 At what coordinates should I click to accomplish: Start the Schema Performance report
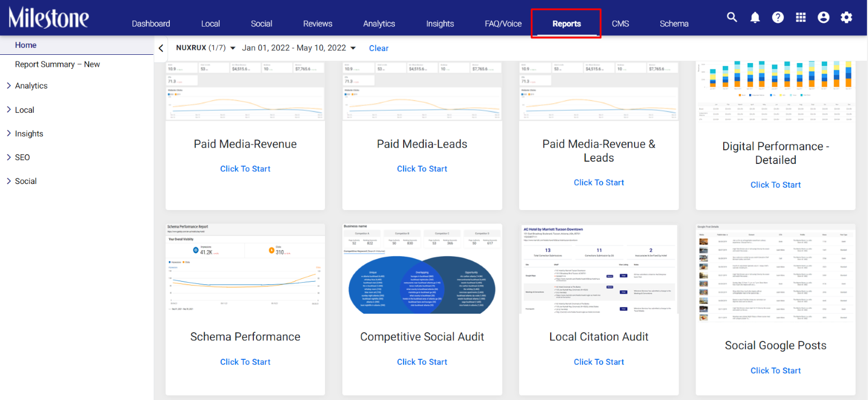click(245, 362)
